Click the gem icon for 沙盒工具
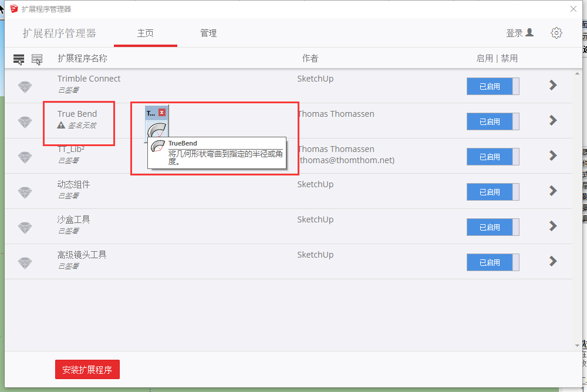Viewport: 587px width, 392px height. (25, 228)
